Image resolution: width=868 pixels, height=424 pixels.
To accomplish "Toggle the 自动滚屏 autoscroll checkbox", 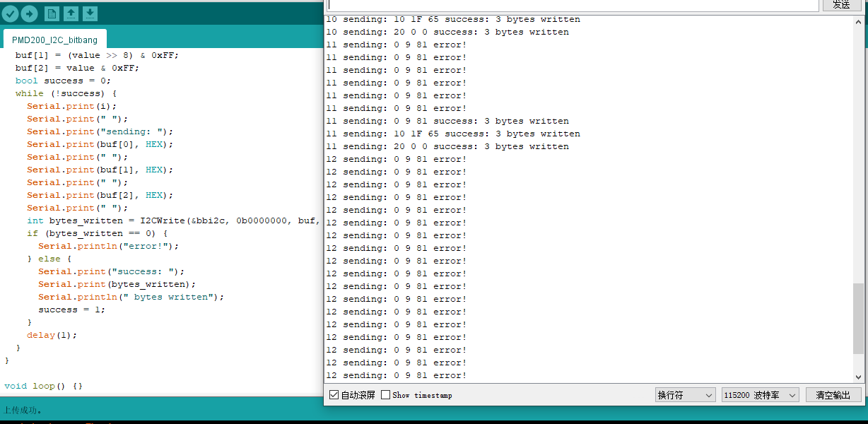I will pyautogui.click(x=334, y=395).
